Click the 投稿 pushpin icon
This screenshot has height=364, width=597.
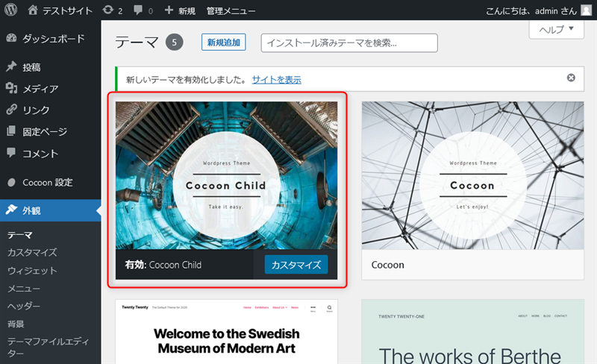click(x=11, y=66)
